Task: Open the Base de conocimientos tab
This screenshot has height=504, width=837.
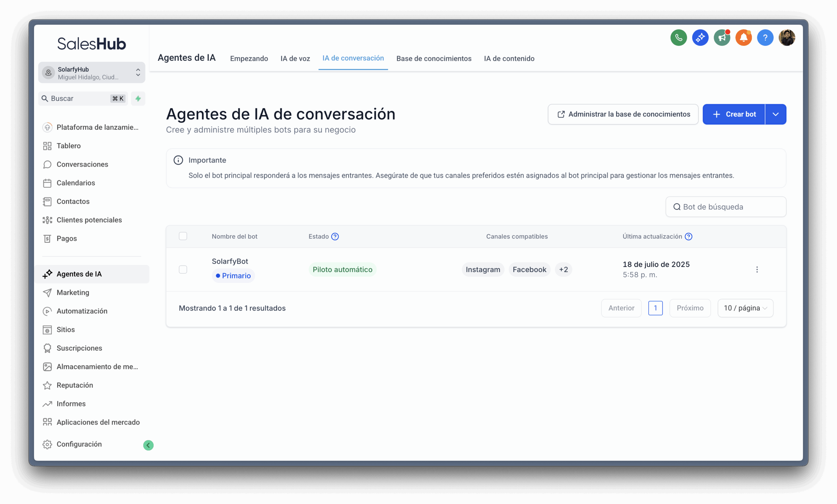Action: 434,58
